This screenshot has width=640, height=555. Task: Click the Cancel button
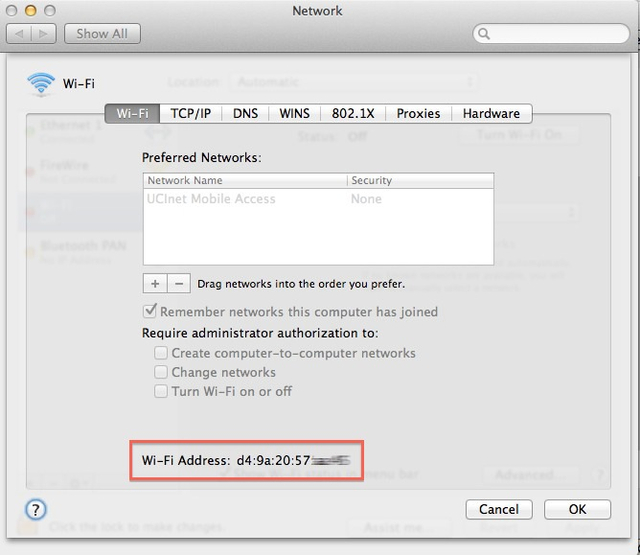(x=499, y=509)
